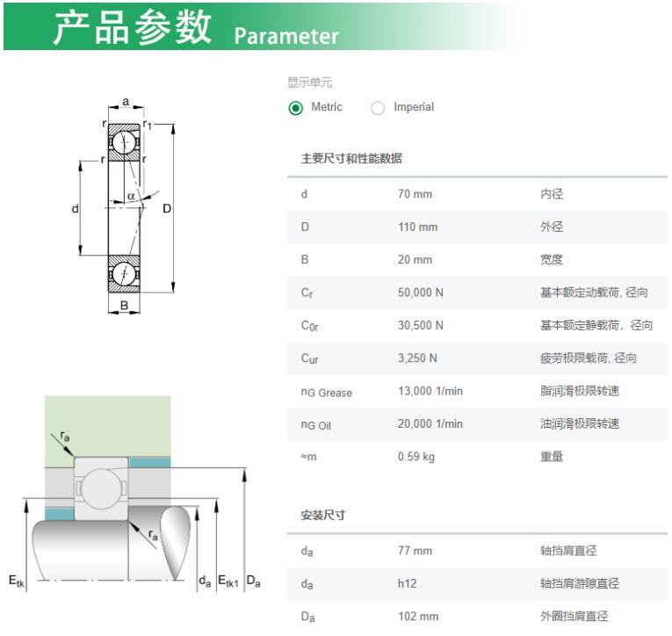This screenshot has width=672, height=636.
Task: Click the mounting dimensions shaft diagram
Action: [135, 495]
